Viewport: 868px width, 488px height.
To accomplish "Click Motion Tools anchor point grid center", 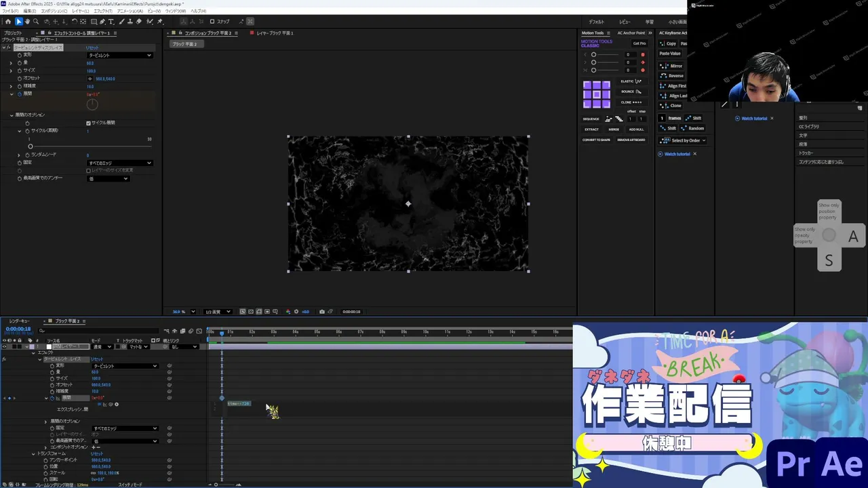I will tap(597, 94).
